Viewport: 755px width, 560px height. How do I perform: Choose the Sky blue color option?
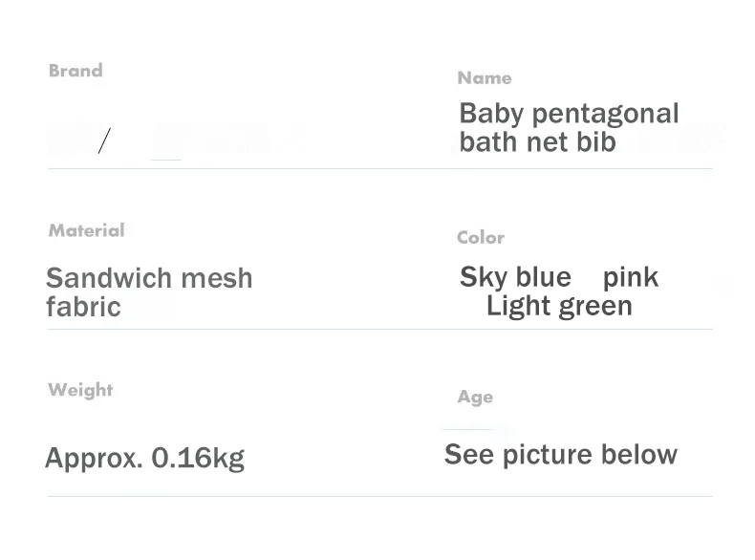[515, 277]
